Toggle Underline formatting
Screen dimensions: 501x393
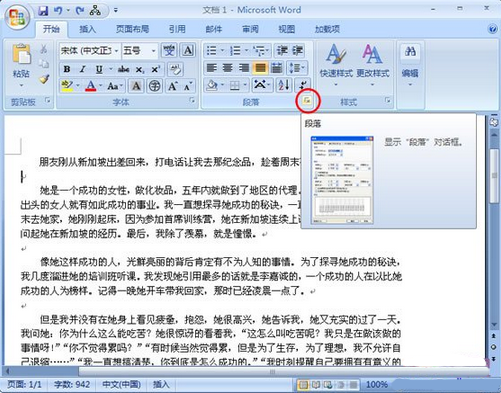99,69
